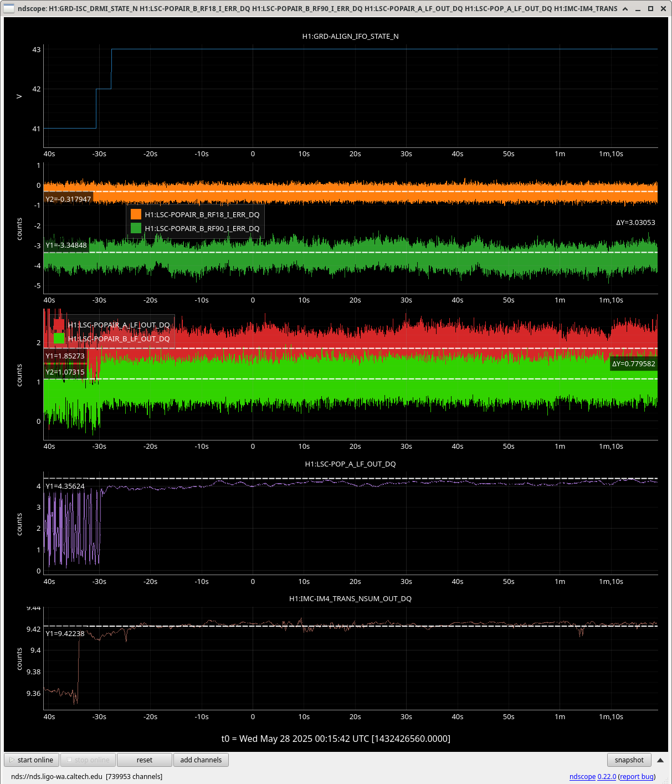Click the H1:IMC-IM4_TRANS_NSUM_OUT_DQ plot title
The image size is (672, 784).
(x=350, y=598)
